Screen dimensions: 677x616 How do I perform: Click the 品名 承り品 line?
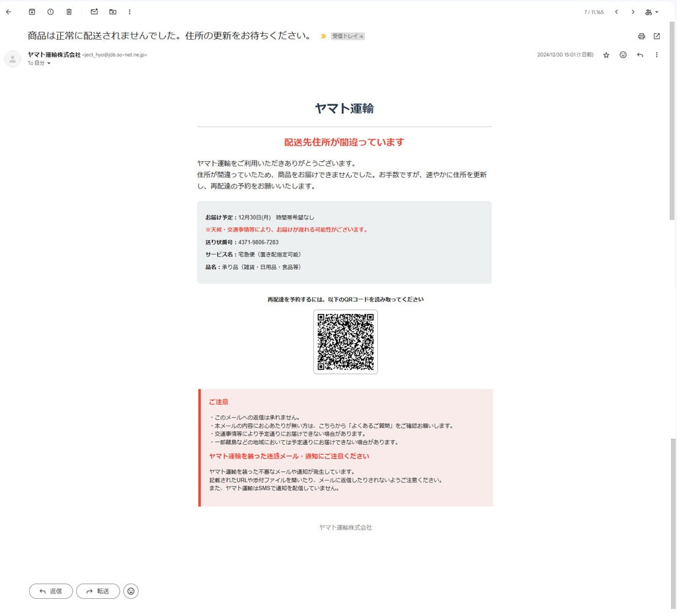(x=253, y=267)
